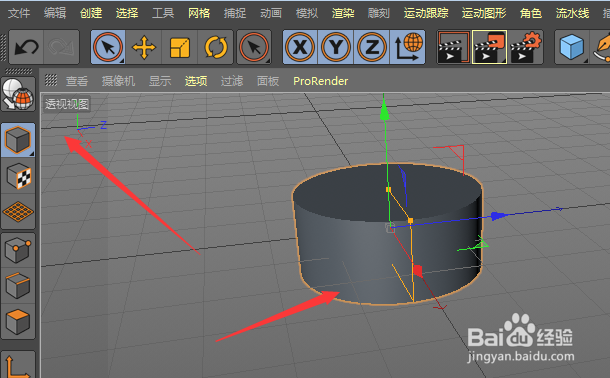Open viewport 选项 menu

pyautogui.click(x=196, y=81)
